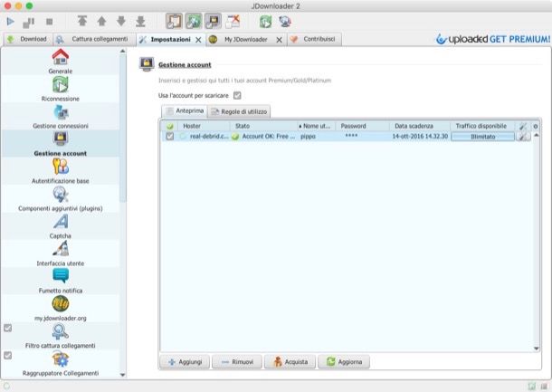Open table column settings gear
Screen dimensions: 552x392
click(x=536, y=126)
